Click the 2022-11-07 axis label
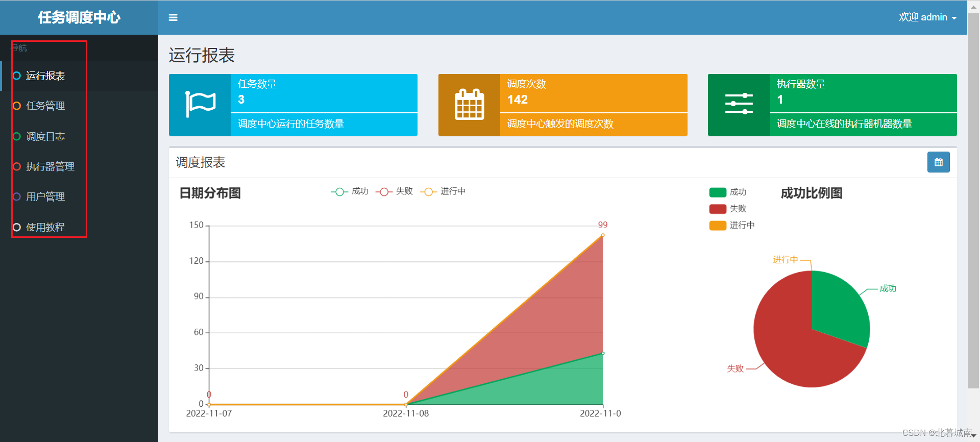This screenshot has width=980, height=442. tap(209, 413)
